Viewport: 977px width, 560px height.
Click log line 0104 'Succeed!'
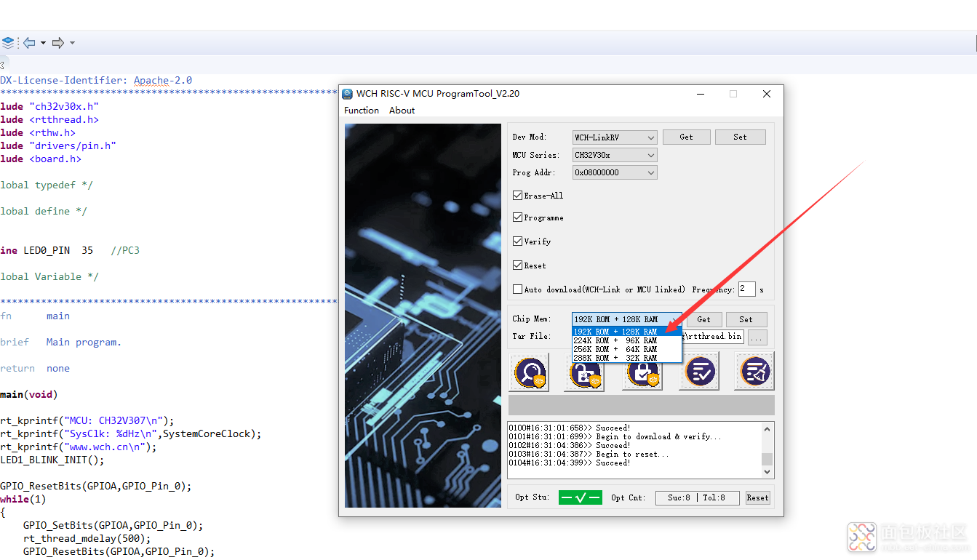pyautogui.click(x=569, y=463)
